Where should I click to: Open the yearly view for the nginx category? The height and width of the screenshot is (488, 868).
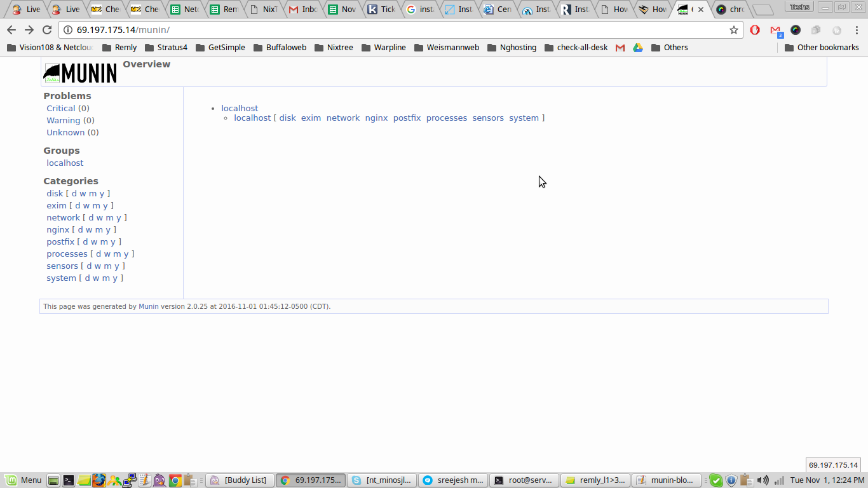[108, 230]
